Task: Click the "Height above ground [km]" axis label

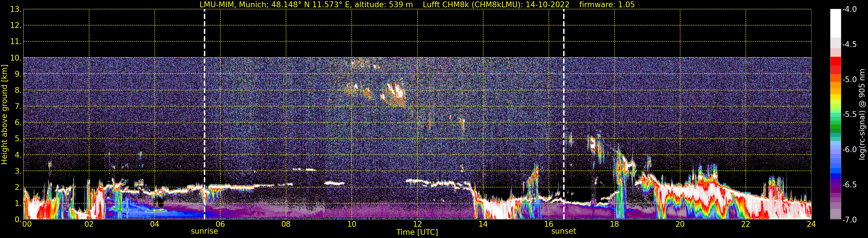Action: click(4, 115)
